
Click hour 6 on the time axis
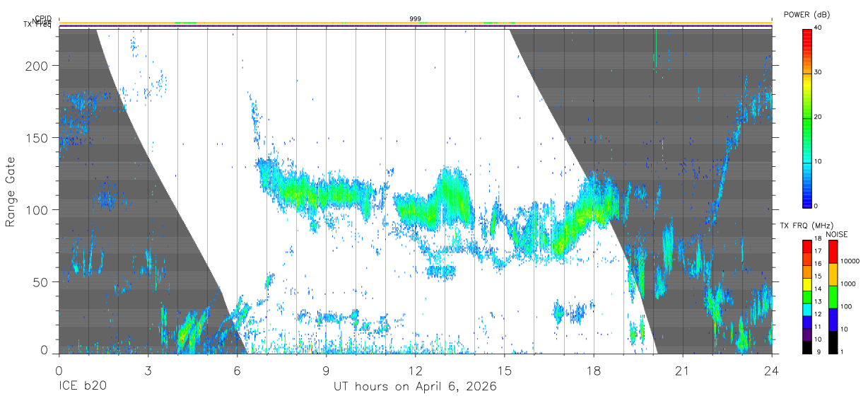(237, 371)
